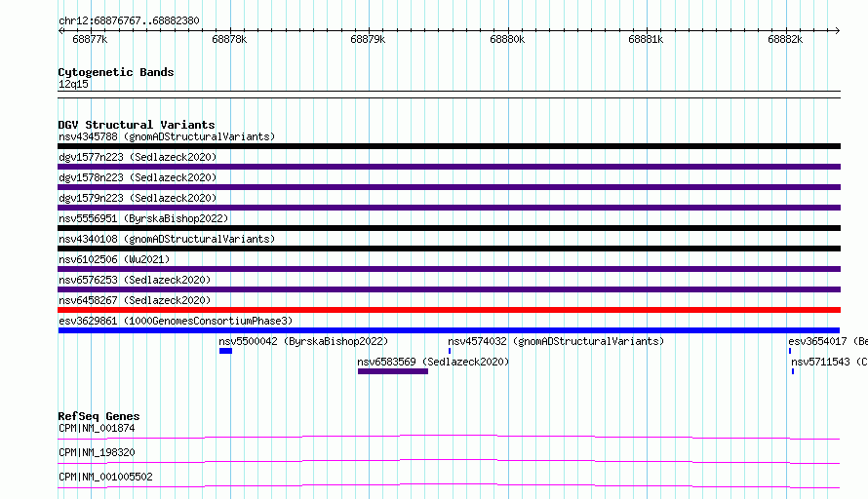Viewport: 868px width, 499px height.
Task: Click the left arrow on the ruler
Action: (x=60, y=31)
